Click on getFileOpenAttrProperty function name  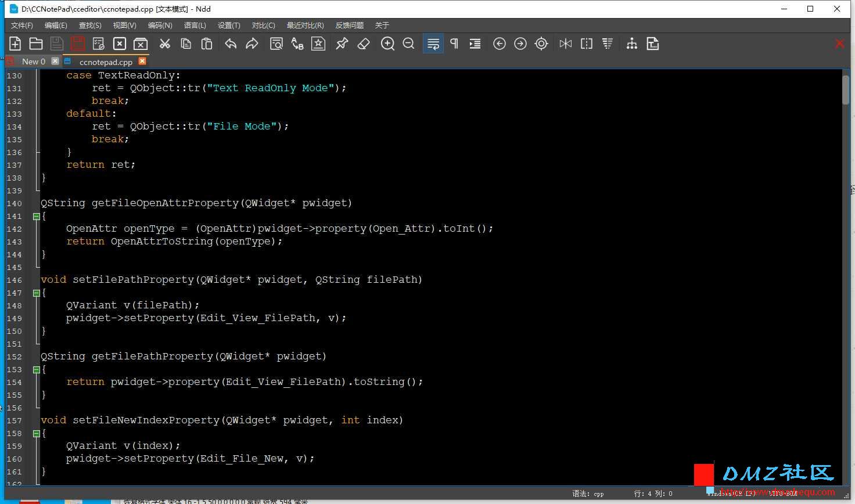pyautogui.click(x=165, y=203)
